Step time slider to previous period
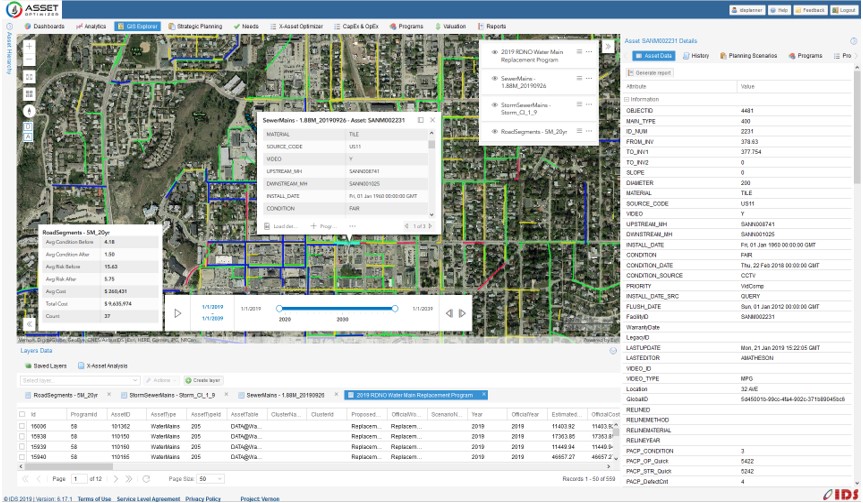The width and height of the screenshot is (863, 503). coord(450,313)
